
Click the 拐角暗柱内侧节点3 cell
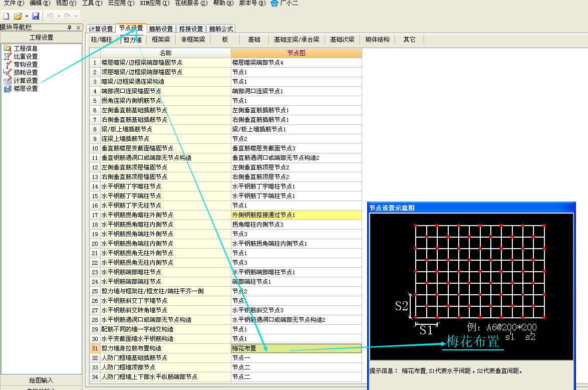click(x=296, y=225)
